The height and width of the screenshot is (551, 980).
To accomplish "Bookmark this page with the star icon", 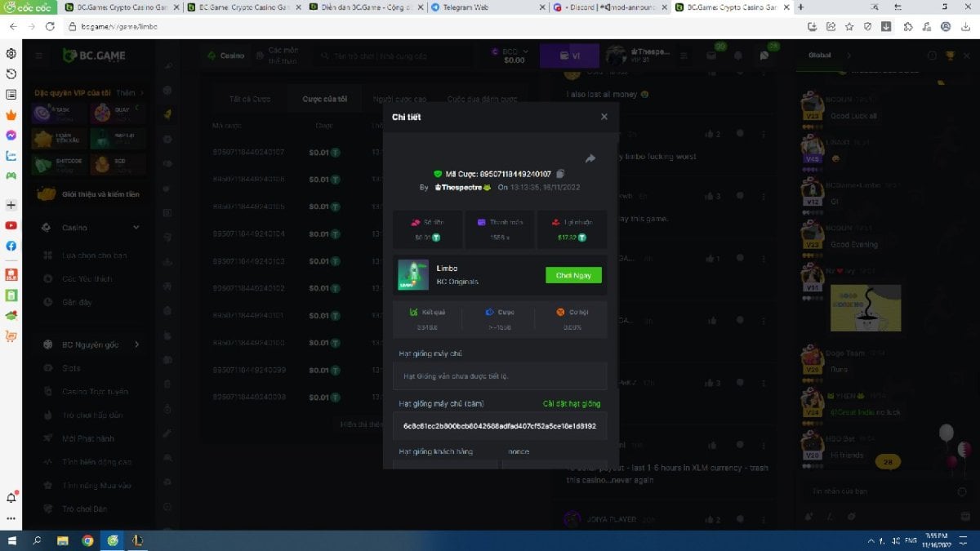I will (x=849, y=26).
